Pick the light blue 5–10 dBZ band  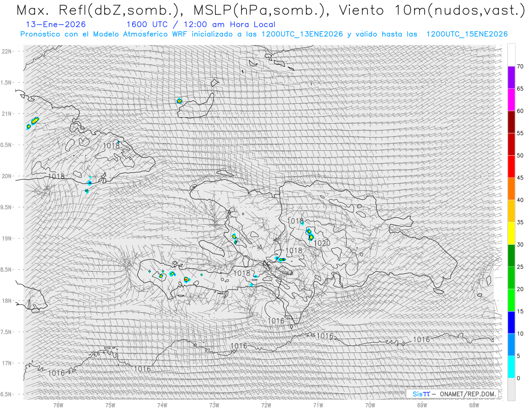point(511,344)
